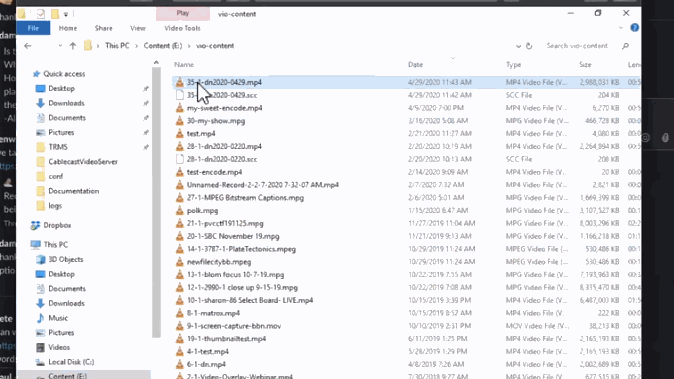Sort files by Name column
This screenshot has width=674, height=379.
coord(184,65)
